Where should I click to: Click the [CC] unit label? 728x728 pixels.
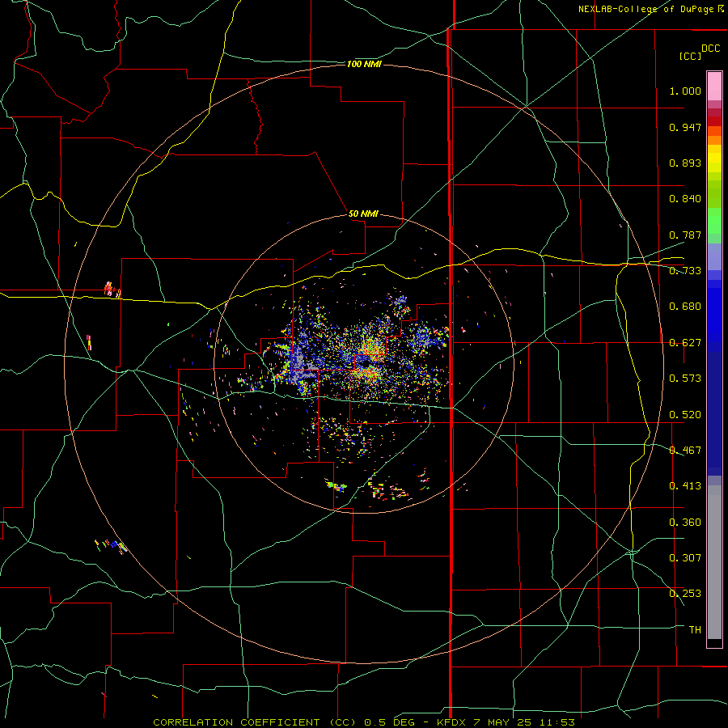click(690, 56)
